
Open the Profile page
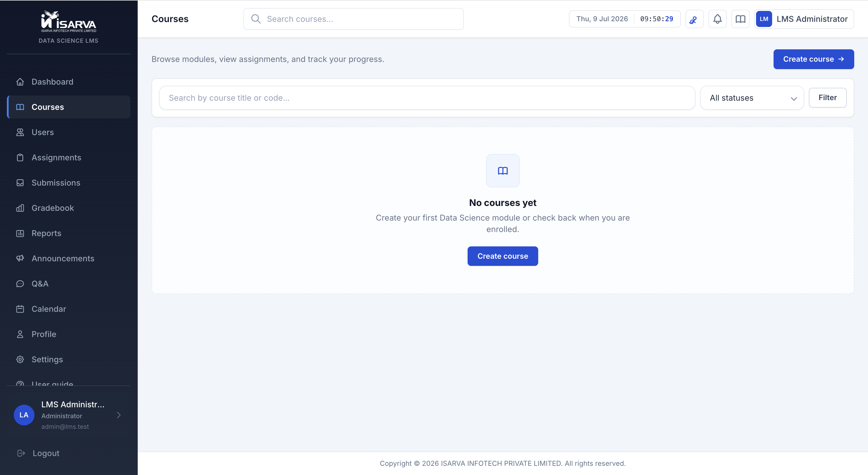click(x=68, y=334)
